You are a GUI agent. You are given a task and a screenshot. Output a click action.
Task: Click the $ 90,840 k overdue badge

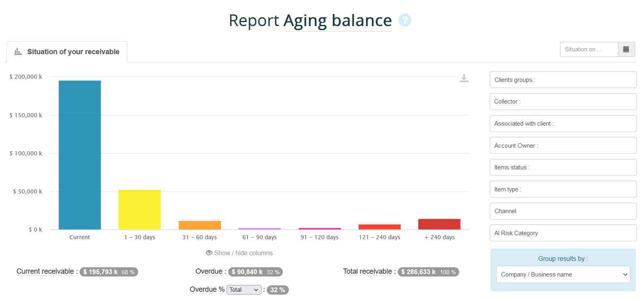[x=255, y=272]
